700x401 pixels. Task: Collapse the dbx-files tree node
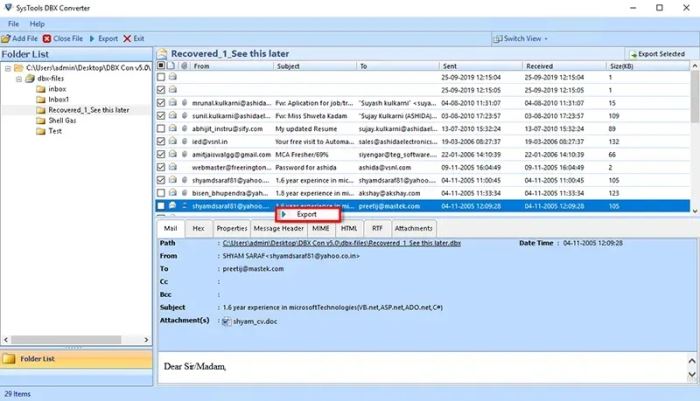click(x=19, y=79)
